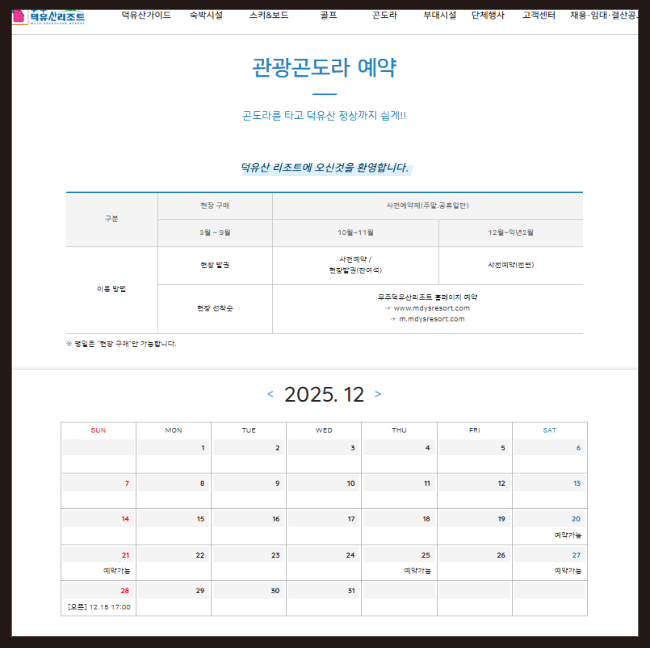650x648 pixels.
Task: Select date 6 in the calendar
Action: (578, 448)
